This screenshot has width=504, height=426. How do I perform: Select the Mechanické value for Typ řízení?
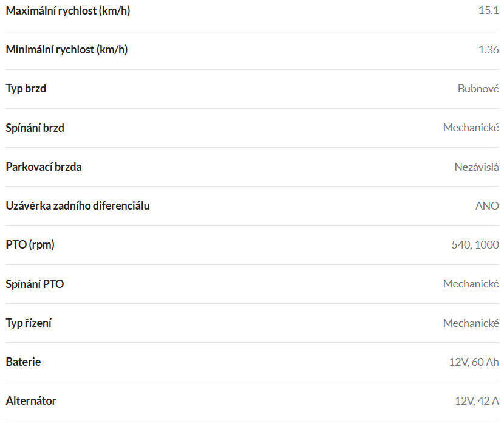[471, 323]
